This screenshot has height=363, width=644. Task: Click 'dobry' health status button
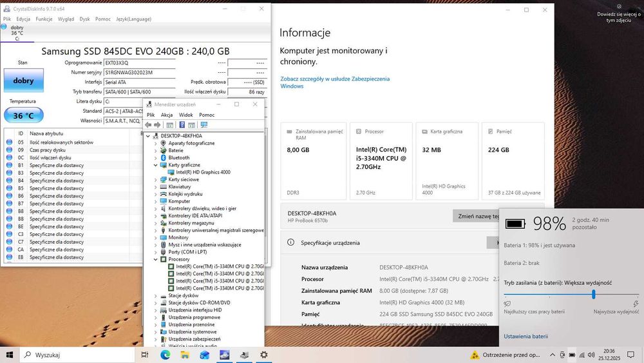pyautogui.click(x=23, y=80)
